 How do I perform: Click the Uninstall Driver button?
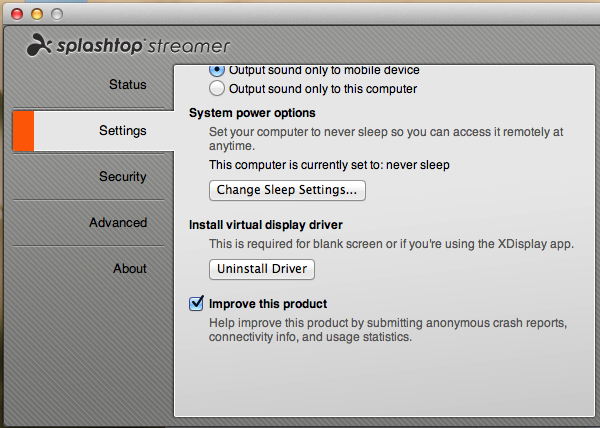(262, 269)
